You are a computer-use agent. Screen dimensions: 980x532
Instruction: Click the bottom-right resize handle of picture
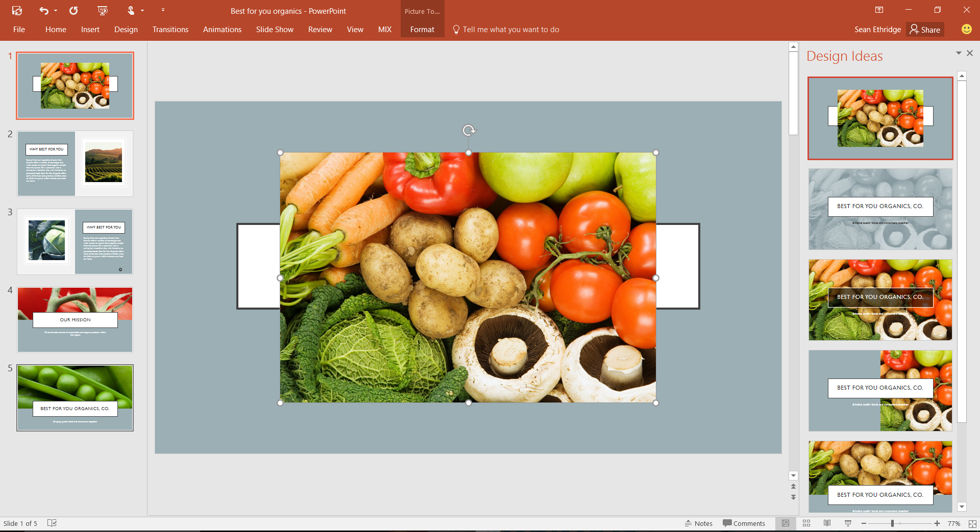pyautogui.click(x=656, y=403)
